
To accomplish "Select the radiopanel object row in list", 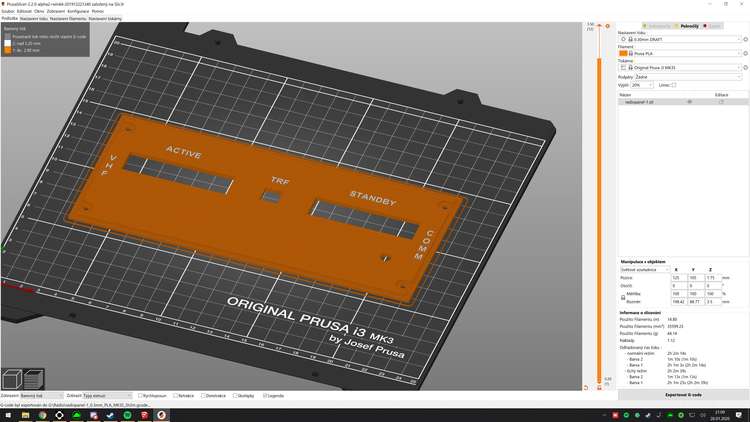I will tap(683, 102).
